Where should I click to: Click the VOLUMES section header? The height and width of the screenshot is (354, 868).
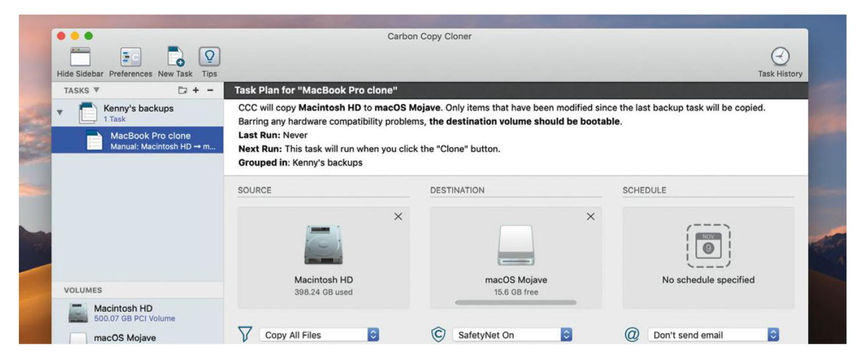coord(84,290)
